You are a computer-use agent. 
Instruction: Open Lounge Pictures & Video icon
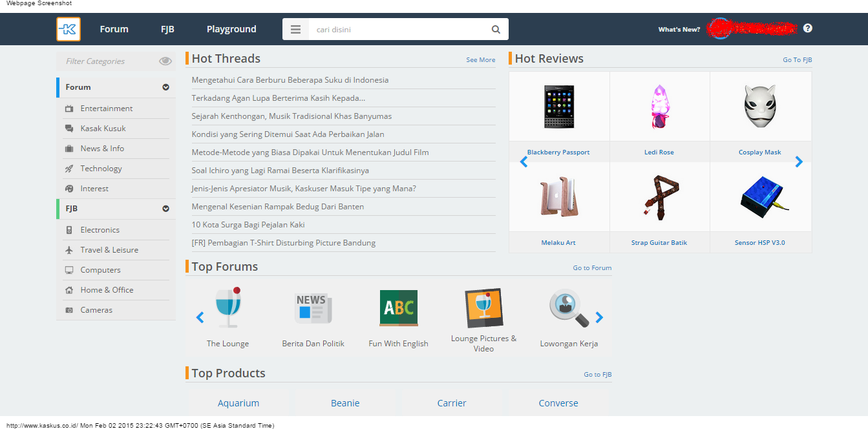click(x=483, y=308)
